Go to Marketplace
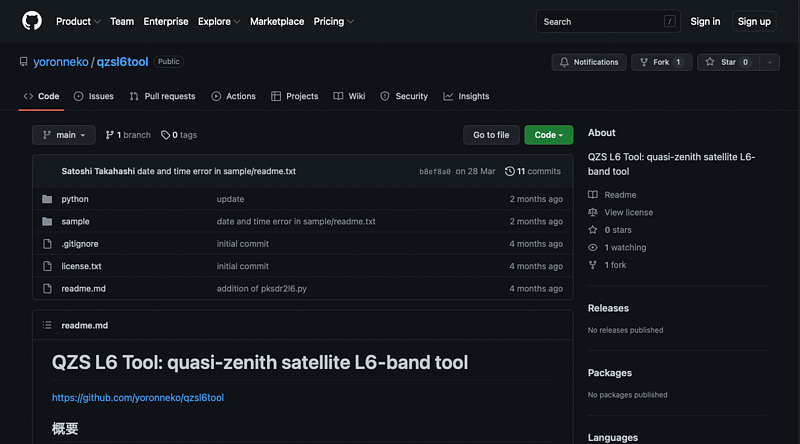 coord(277,21)
